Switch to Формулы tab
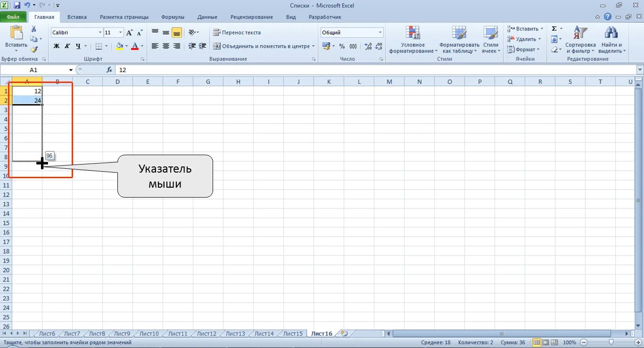This screenshot has height=348, width=644. coord(173,17)
